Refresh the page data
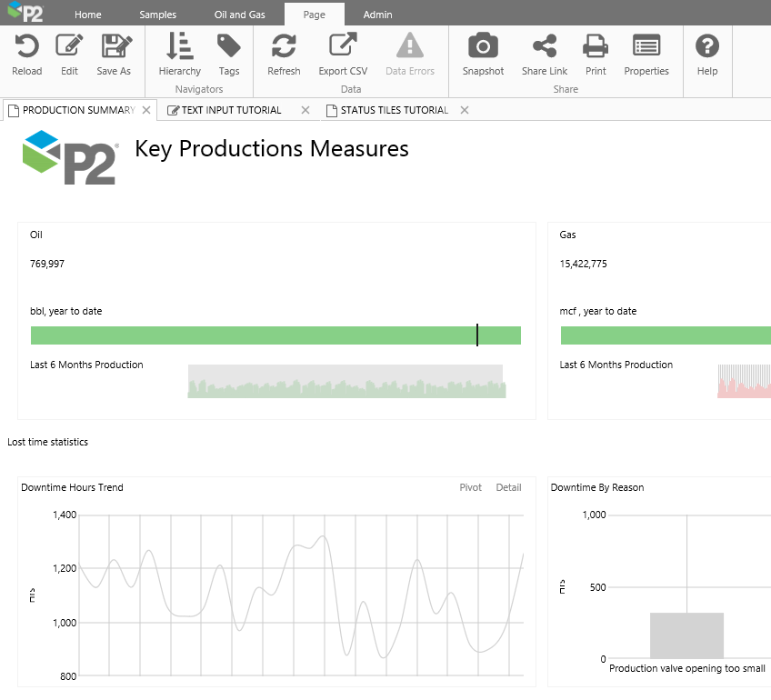The image size is (771, 700). 284,47
